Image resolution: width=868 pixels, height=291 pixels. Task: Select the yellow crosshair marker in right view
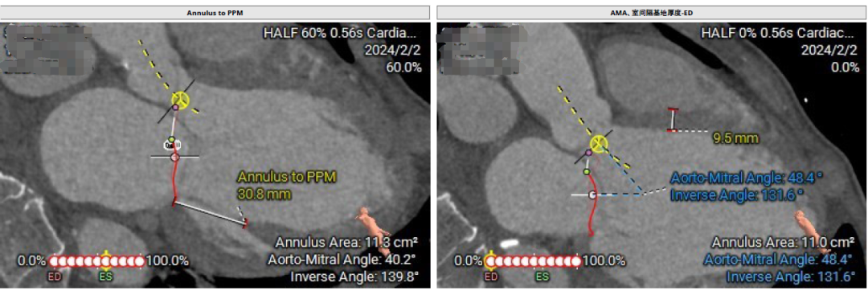point(599,143)
